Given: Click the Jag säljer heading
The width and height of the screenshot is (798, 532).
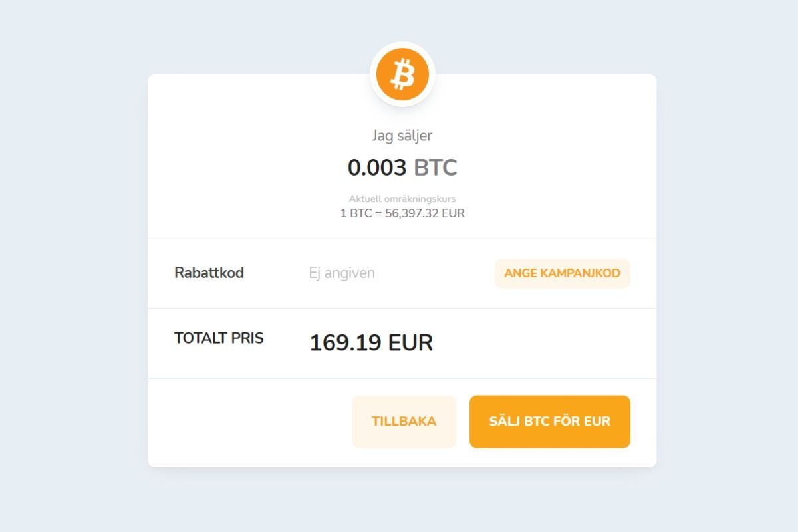Looking at the screenshot, I should coord(402,135).
